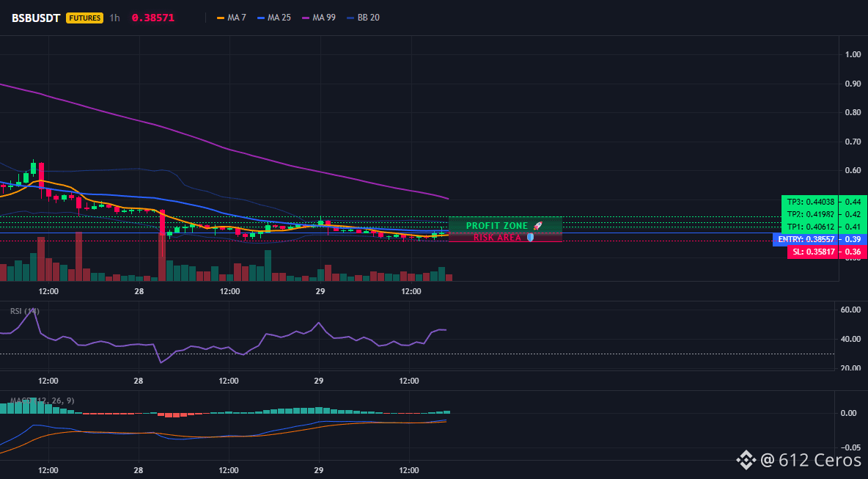The image size is (868, 479).
Task: Open the BSBUSDT symbol selector
Action: coord(37,18)
